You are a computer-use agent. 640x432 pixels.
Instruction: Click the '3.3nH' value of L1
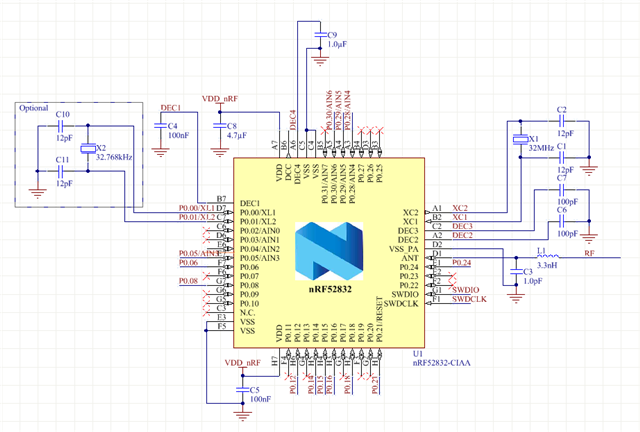point(547,265)
